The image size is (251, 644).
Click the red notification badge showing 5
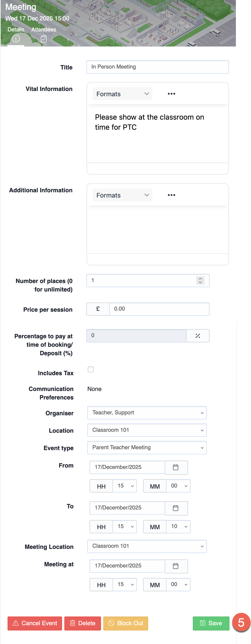point(241,622)
